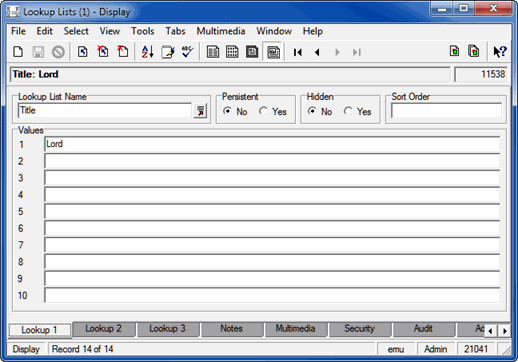The image size is (518, 362).
Task: Click the empty Values row 3 field
Action: 272,178
